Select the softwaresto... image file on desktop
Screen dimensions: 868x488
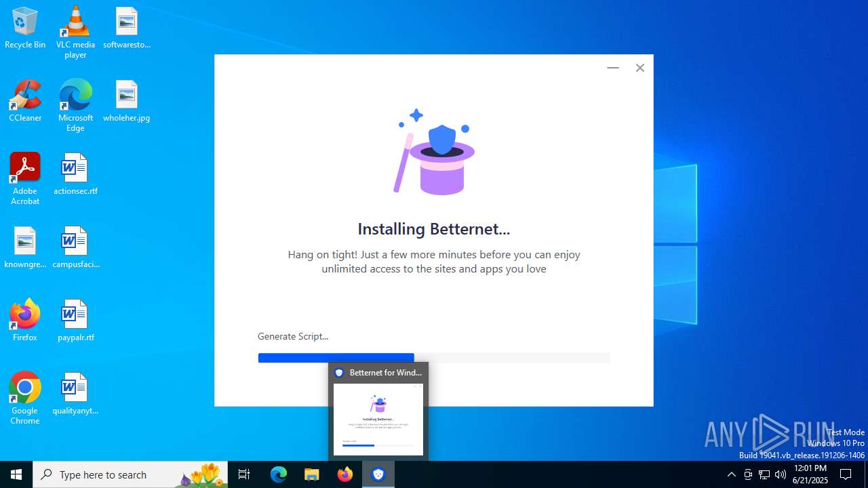coord(127,28)
